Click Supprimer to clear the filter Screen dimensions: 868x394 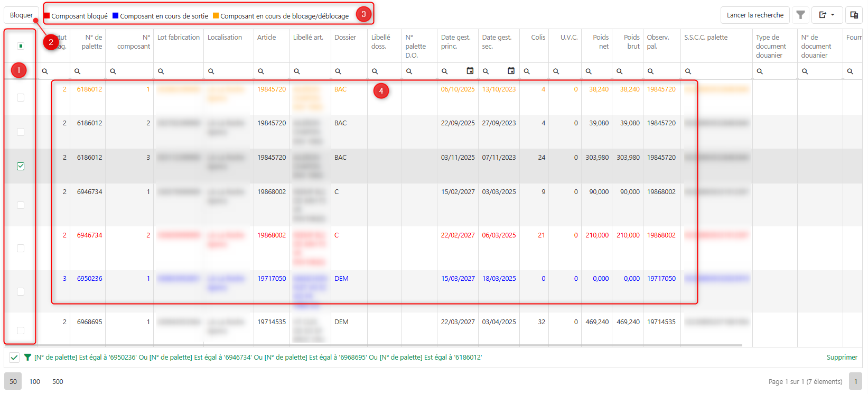pos(842,358)
